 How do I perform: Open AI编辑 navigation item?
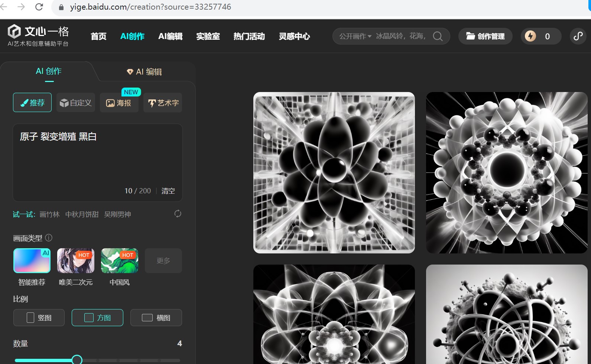point(170,36)
